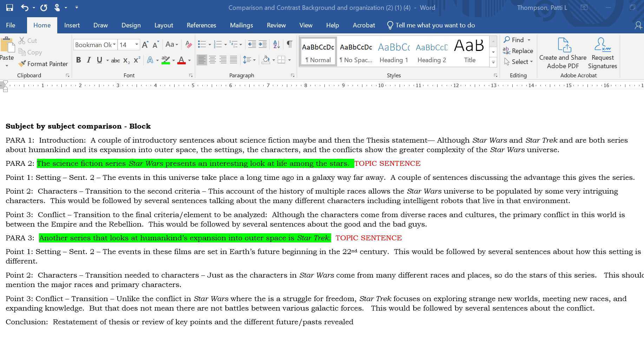Click Grow Font size icon
The image size is (644, 338).
point(145,44)
